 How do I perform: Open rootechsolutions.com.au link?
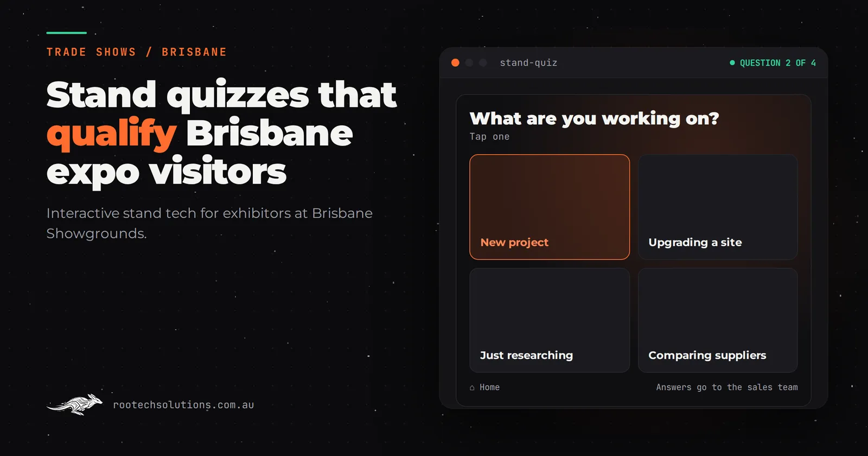(183, 405)
